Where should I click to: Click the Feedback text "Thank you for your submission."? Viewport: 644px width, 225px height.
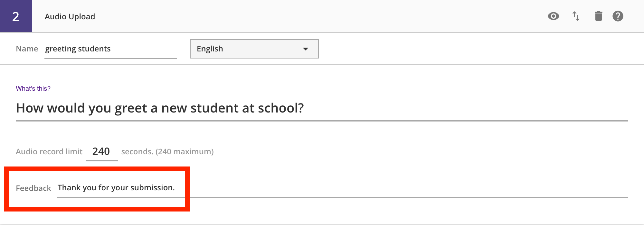tap(116, 188)
